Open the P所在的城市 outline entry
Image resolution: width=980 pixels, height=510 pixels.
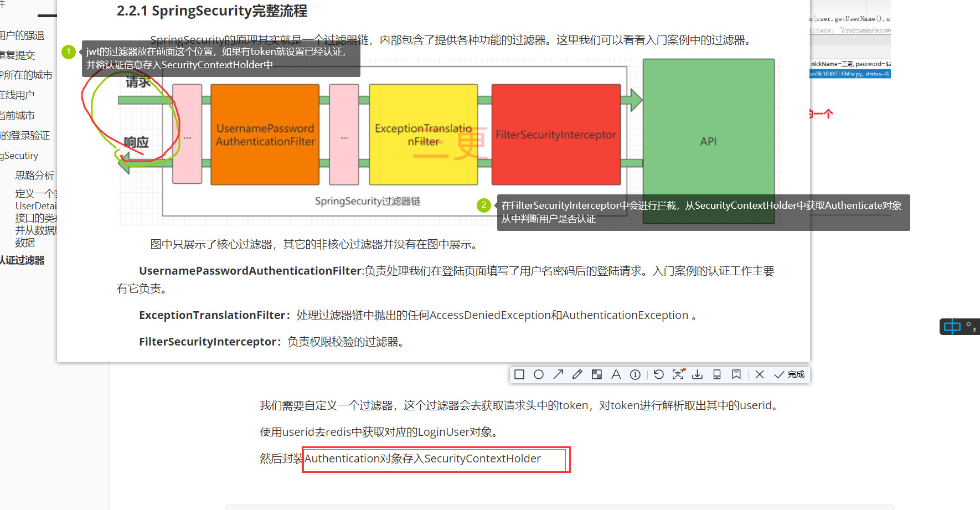26,75
